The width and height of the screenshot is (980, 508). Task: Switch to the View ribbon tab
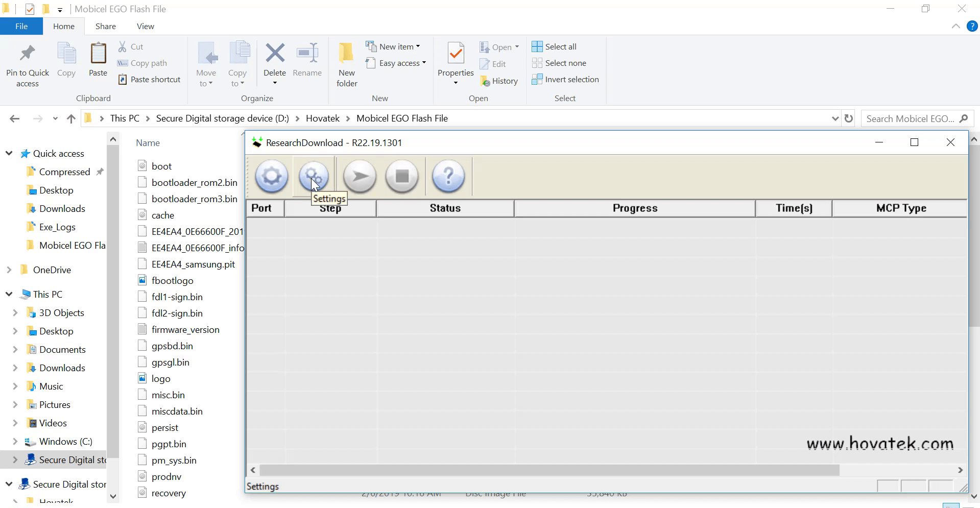145,26
